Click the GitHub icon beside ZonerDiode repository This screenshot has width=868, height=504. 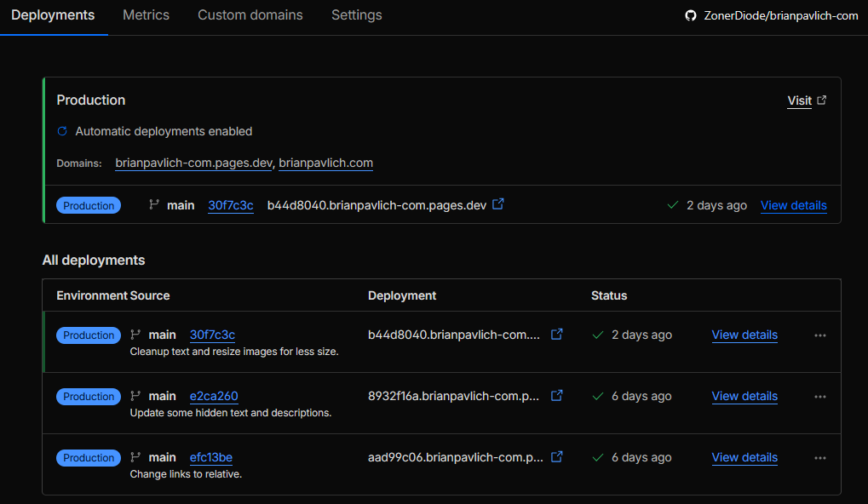pos(691,15)
